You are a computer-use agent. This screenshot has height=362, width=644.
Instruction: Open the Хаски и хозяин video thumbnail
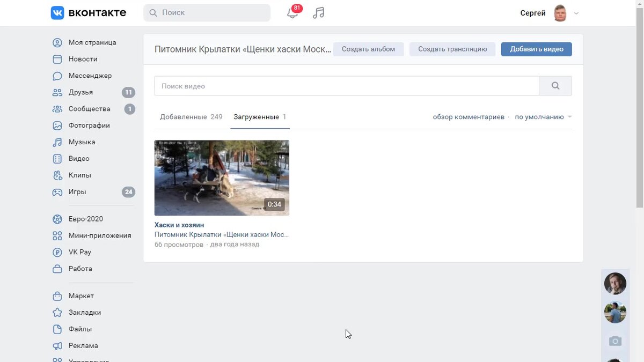(222, 178)
